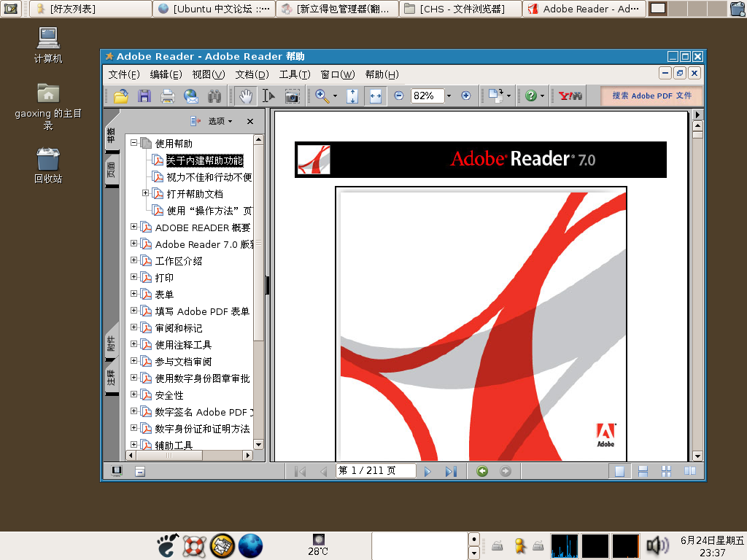Open the rotate view dropdown arrow
Screen dimensions: 747x560
[508, 96]
